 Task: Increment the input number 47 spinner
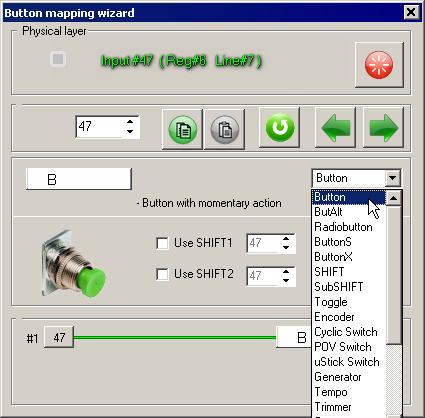click(x=130, y=122)
